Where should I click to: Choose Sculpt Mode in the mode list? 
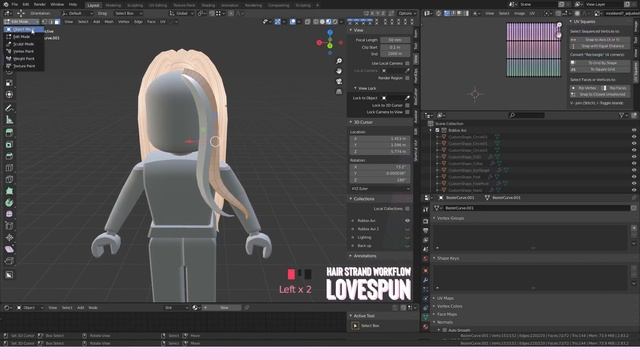[x=23, y=44]
